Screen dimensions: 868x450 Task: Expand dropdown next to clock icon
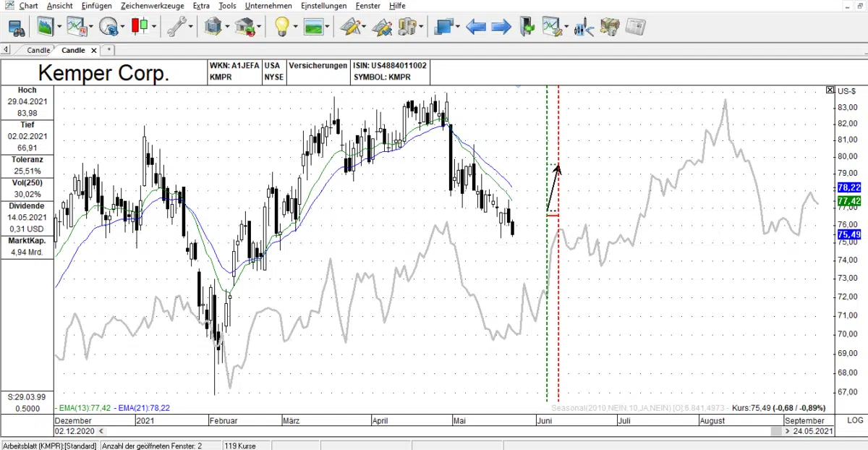tap(122, 27)
